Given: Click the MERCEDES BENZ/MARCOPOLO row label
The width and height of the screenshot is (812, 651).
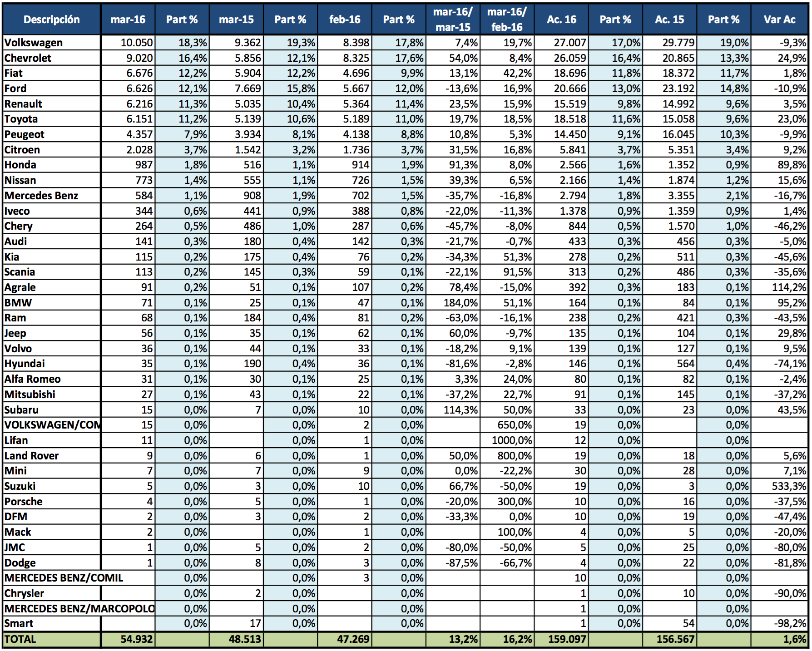Looking at the screenshot, I should (79, 609).
